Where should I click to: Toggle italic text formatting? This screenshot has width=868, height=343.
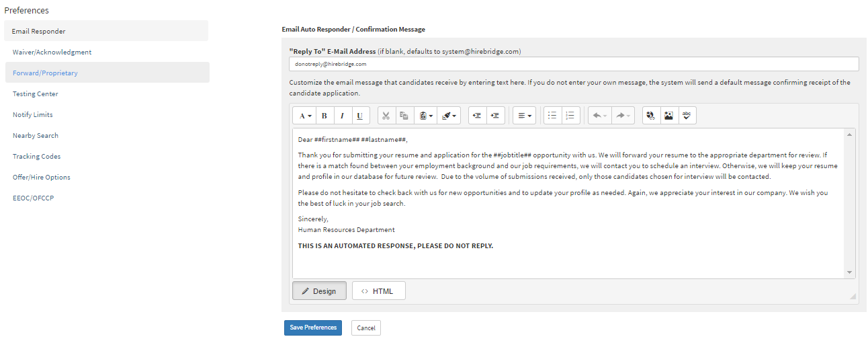coord(343,116)
